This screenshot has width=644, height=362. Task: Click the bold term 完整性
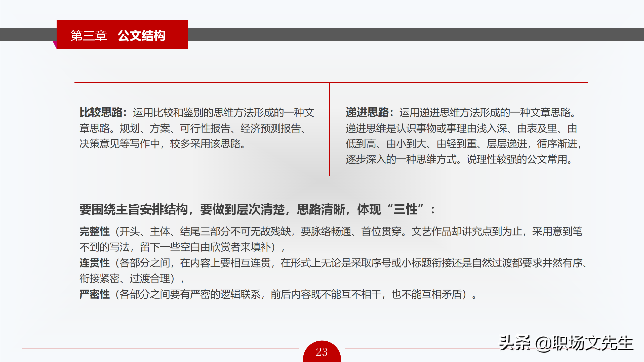[x=95, y=232]
